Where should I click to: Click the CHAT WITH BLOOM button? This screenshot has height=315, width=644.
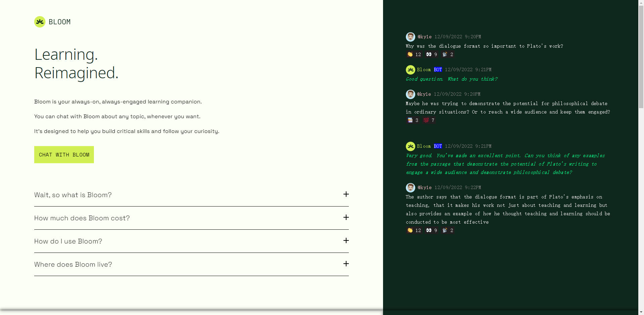point(64,154)
